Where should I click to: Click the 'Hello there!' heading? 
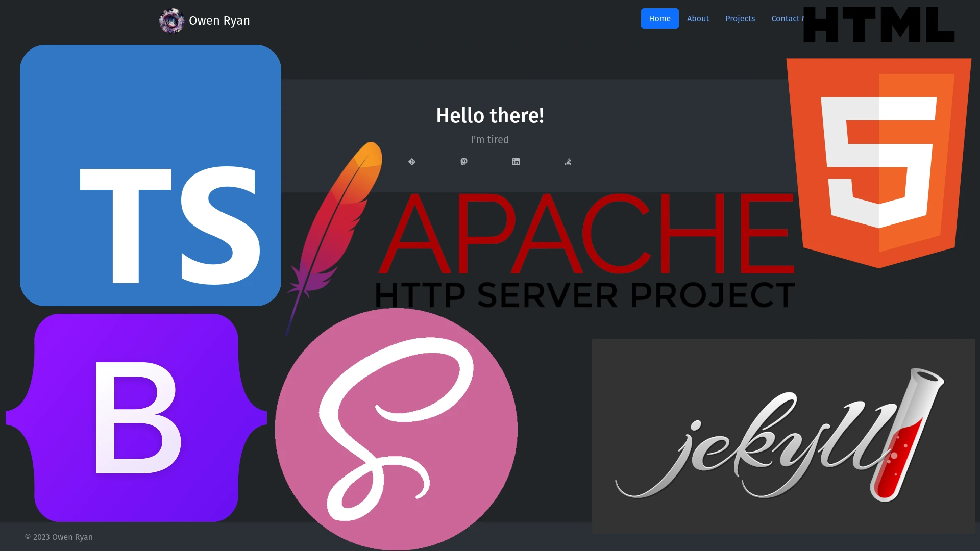(x=490, y=116)
